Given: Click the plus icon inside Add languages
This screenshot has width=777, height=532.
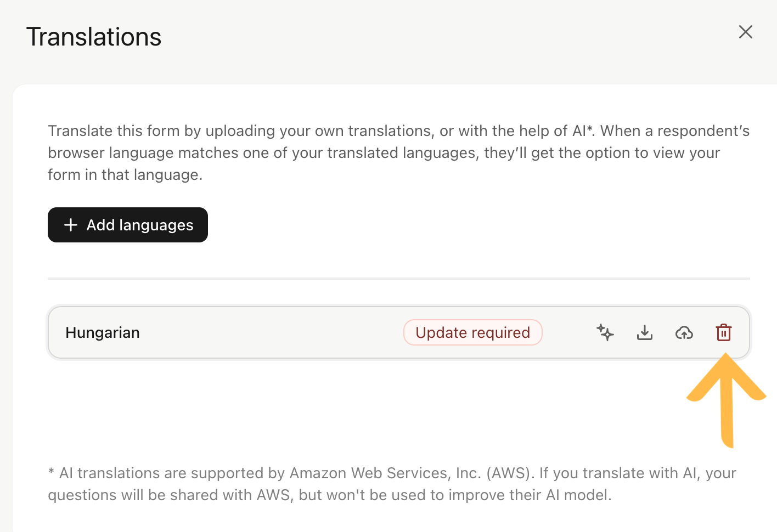Looking at the screenshot, I should coord(71,225).
